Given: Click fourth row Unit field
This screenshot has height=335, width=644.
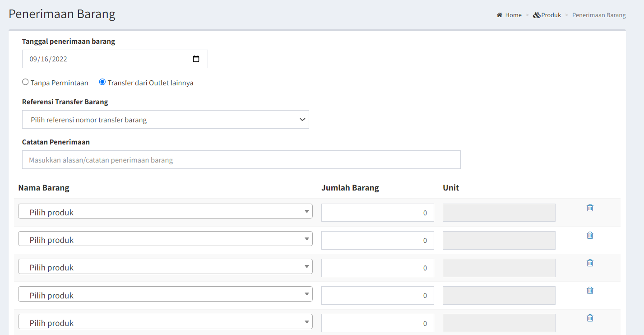Looking at the screenshot, I should 499,295.
